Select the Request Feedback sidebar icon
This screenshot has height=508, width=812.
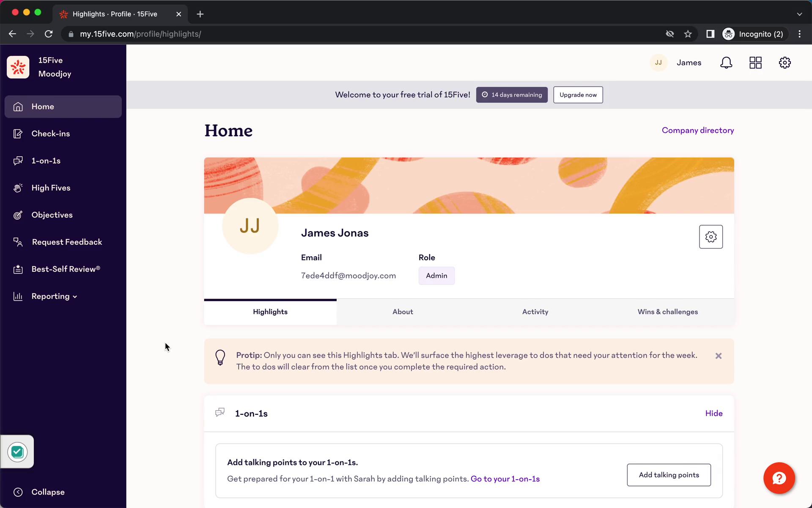point(17,242)
